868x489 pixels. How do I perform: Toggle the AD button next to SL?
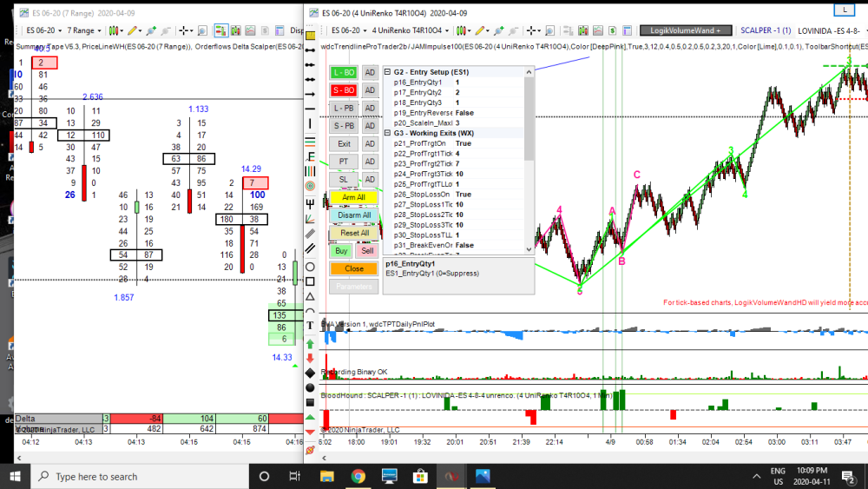(x=370, y=179)
